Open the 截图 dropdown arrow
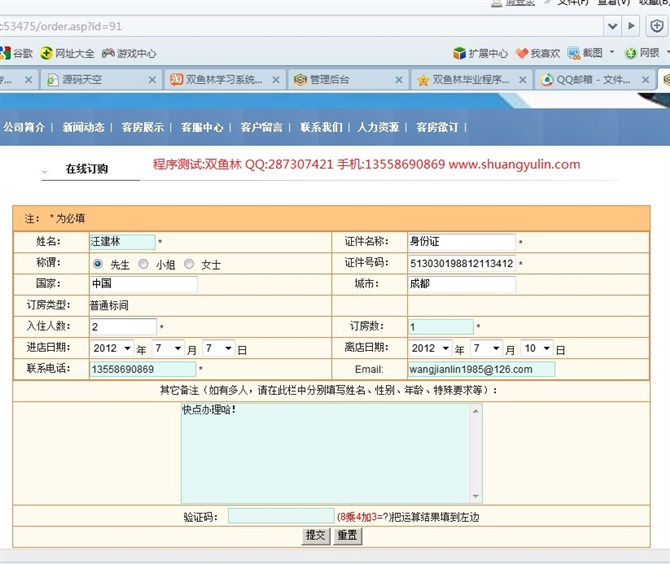Image resolution: width=670 pixels, height=564 pixels. pos(612,52)
